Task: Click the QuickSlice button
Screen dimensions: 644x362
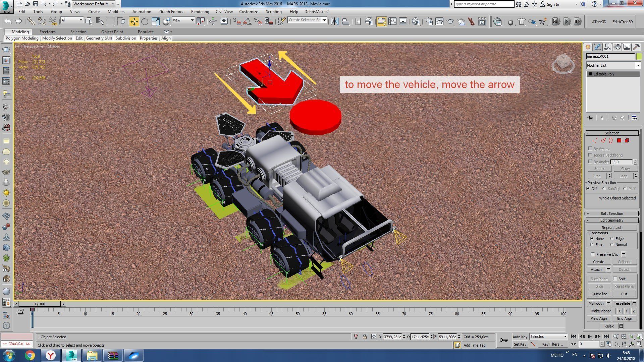Action: 599,294
